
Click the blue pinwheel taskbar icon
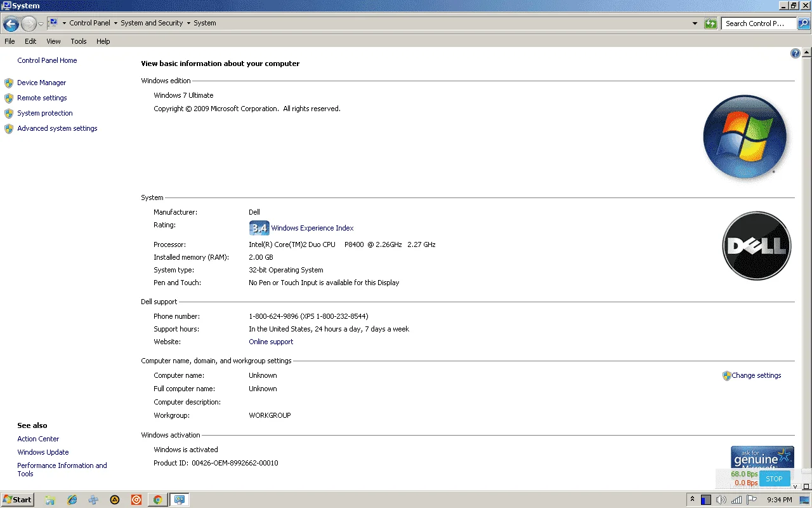click(x=93, y=500)
